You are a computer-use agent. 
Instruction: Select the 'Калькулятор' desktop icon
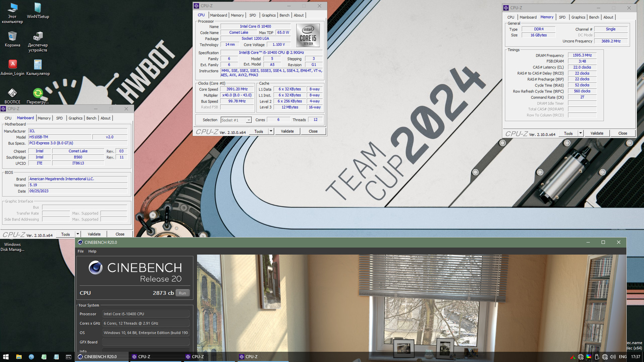pos(38,67)
